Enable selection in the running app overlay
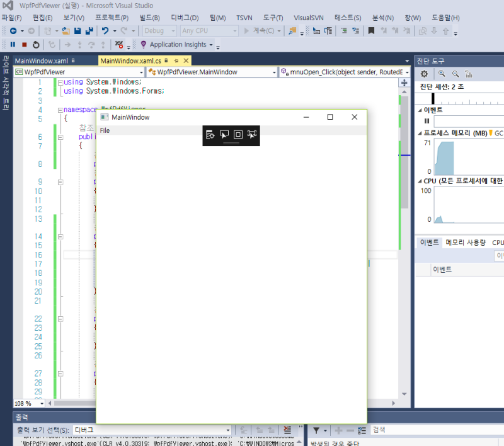This screenshot has width=504, height=446. 224,135
